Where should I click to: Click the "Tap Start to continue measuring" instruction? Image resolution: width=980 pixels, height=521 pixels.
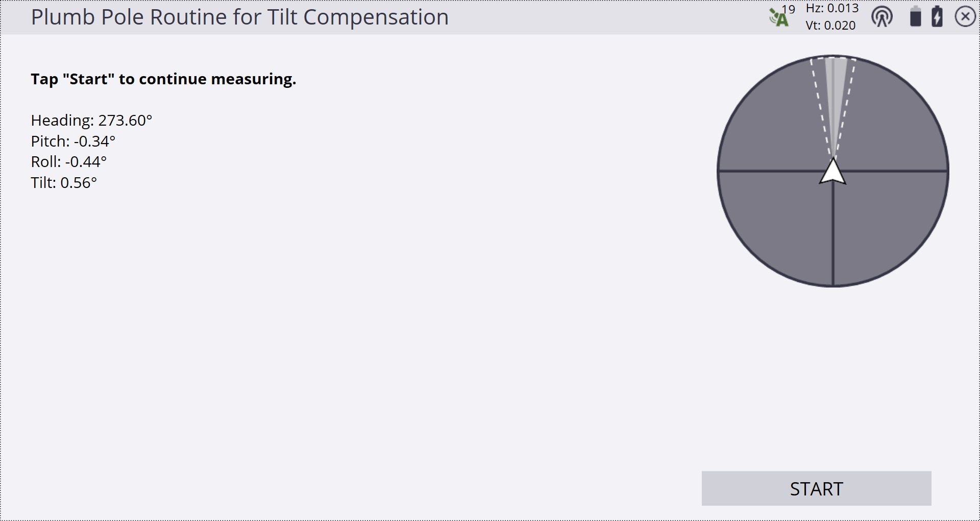tap(163, 79)
